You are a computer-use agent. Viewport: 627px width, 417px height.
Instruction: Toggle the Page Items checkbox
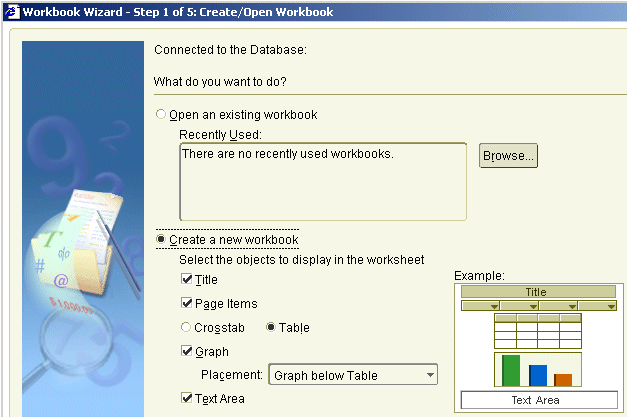(186, 303)
